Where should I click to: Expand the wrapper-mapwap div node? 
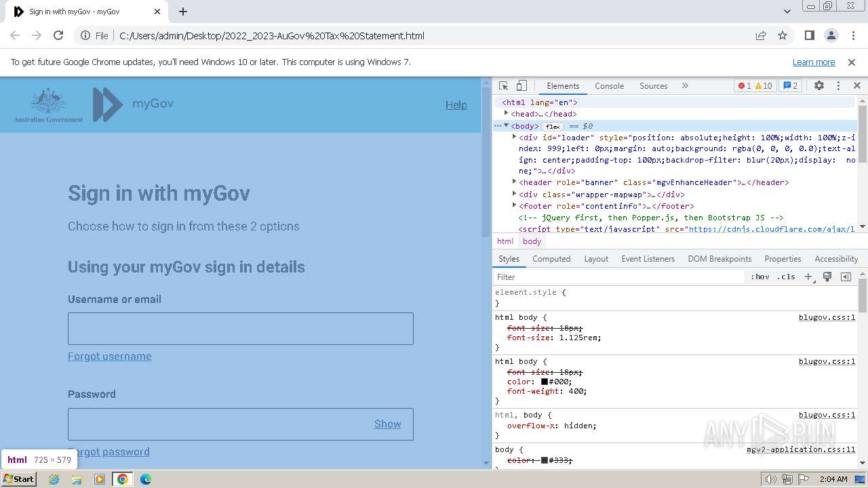click(x=514, y=195)
